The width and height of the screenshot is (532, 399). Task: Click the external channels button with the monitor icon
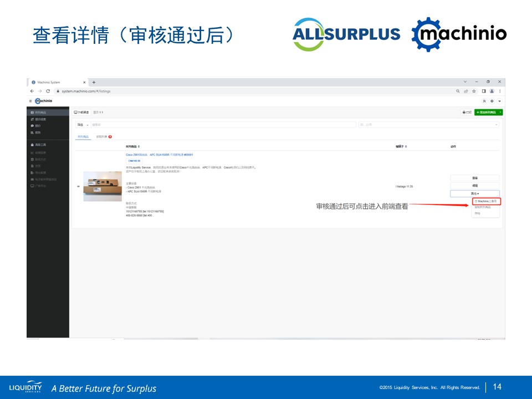click(81, 112)
